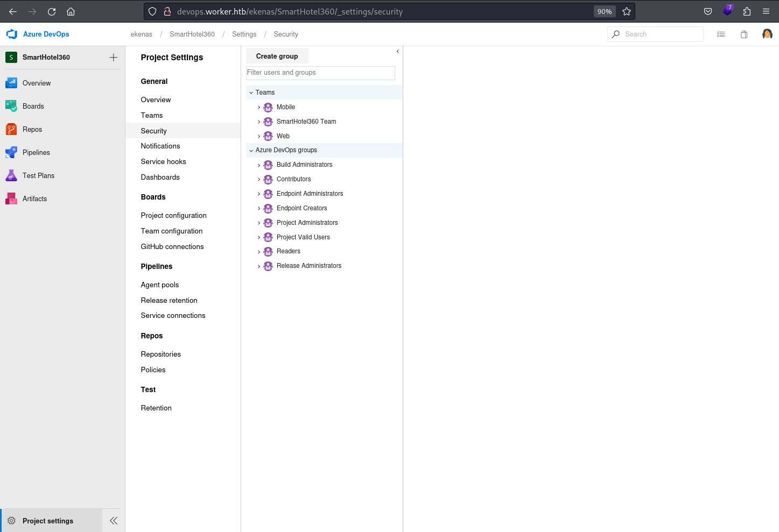Open Service hooks settings

(x=163, y=161)
